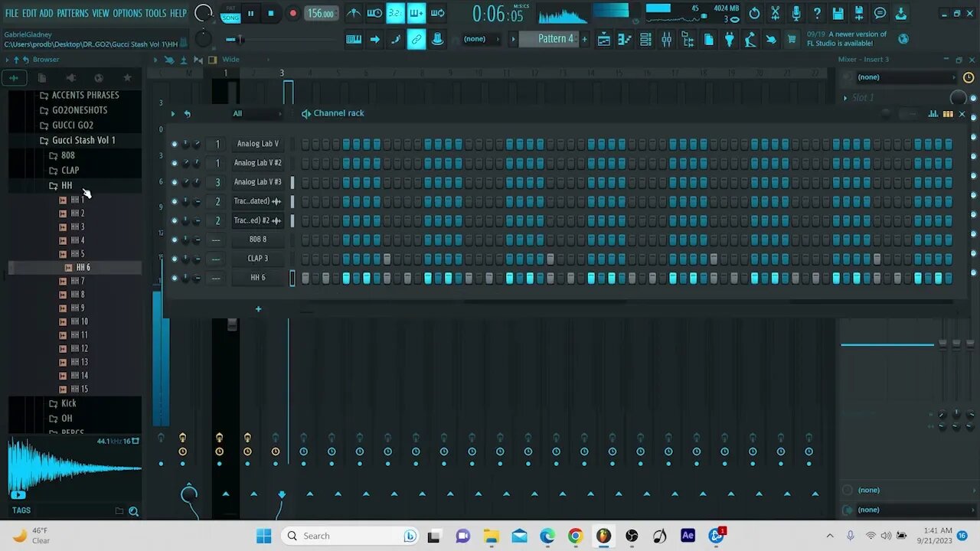980x551 pixels.
Task: Click the globe news icon
Action: [x=903, y=39]
